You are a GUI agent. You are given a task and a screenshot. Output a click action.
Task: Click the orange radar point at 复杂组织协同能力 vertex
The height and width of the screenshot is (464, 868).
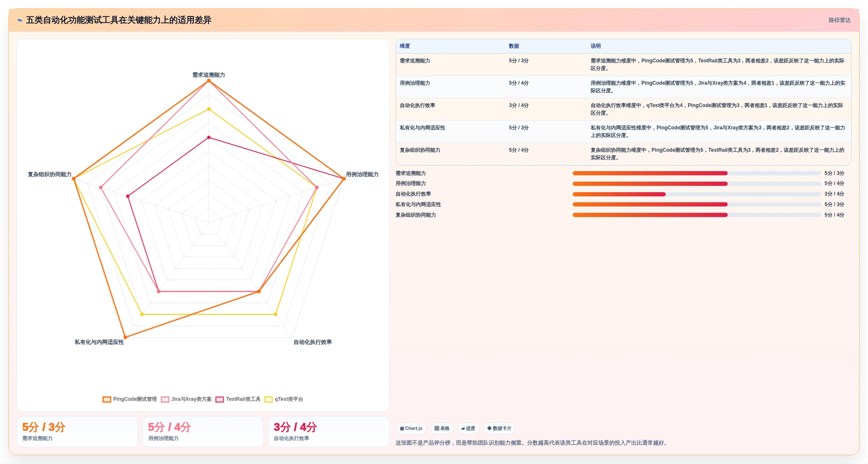[x=74, y=179]
